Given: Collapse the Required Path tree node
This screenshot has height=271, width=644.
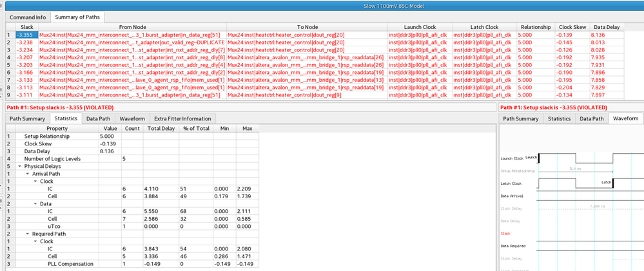Looking at the screenshot, I should pos(28,234).
